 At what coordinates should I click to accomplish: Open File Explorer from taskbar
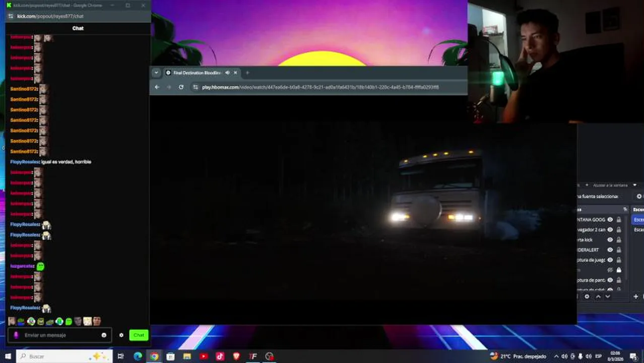coord(187,356)
